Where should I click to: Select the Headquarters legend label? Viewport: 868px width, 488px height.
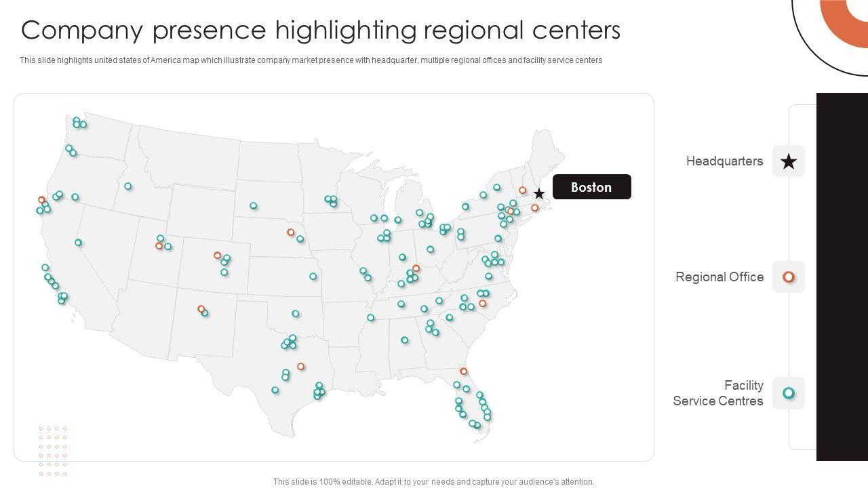click(724, 161)
